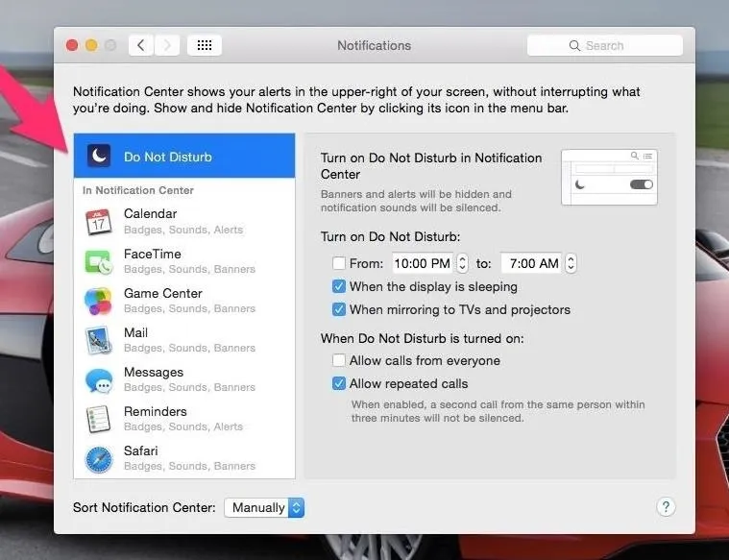Select Game Center in the list
Viewport: 729px width, 560px height.
pos(184,301)
